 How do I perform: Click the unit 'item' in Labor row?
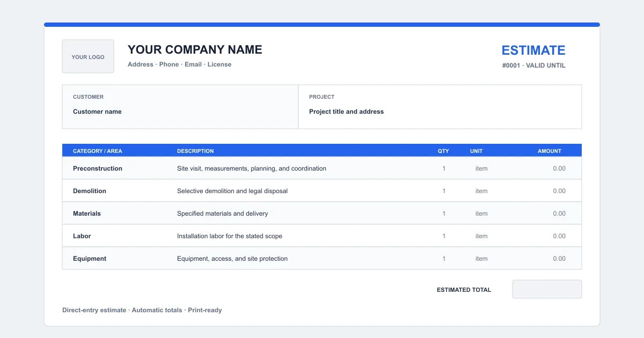[x=481, y=236]
